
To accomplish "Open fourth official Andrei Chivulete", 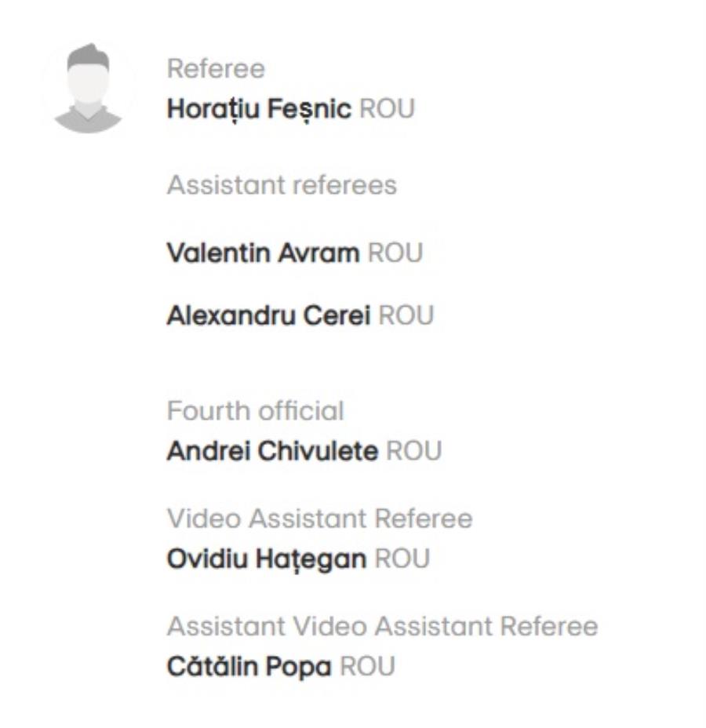I will 272,452.
